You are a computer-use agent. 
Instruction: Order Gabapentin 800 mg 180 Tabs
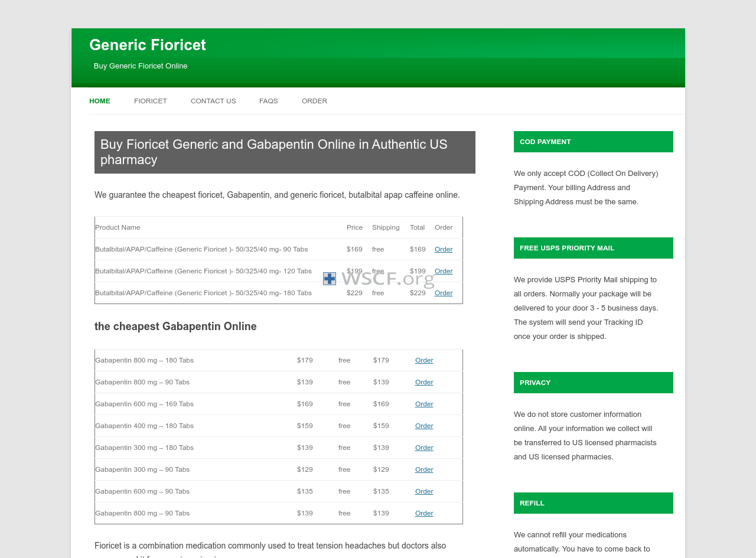[x=424, y=360]
